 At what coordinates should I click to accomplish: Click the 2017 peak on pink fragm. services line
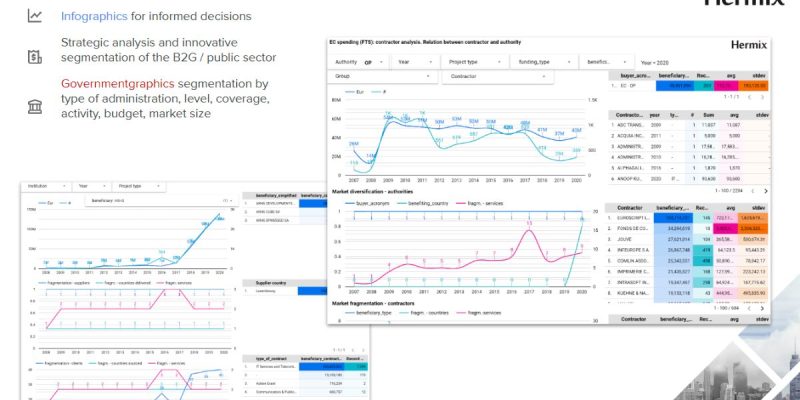tap(529, 230)
